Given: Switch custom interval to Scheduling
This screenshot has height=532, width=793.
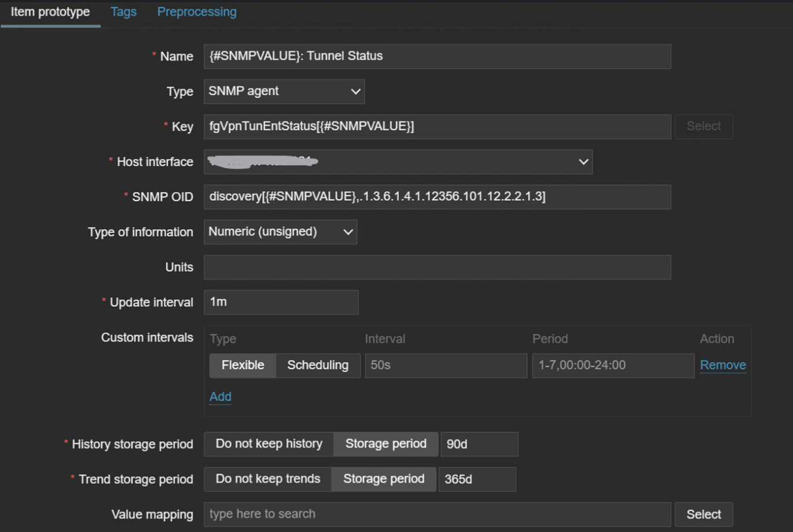Looking at the screenshot, I should 318,365.
